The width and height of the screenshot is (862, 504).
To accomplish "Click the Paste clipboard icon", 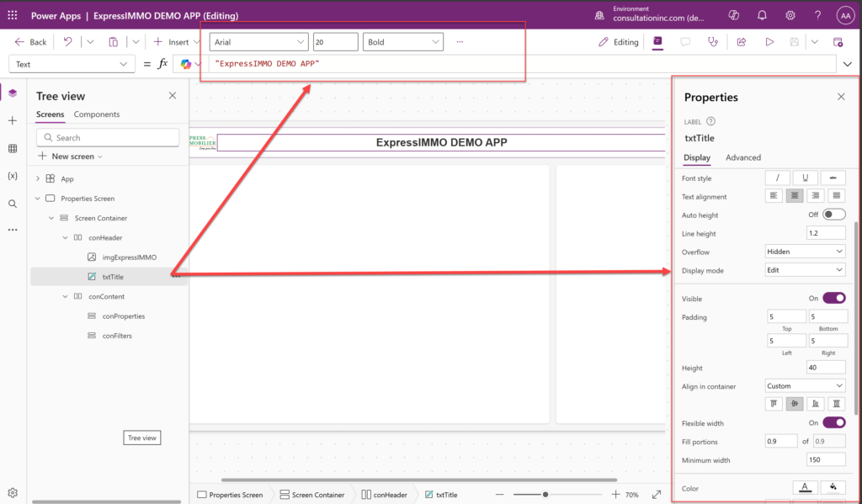I will (x=114, y=42).
